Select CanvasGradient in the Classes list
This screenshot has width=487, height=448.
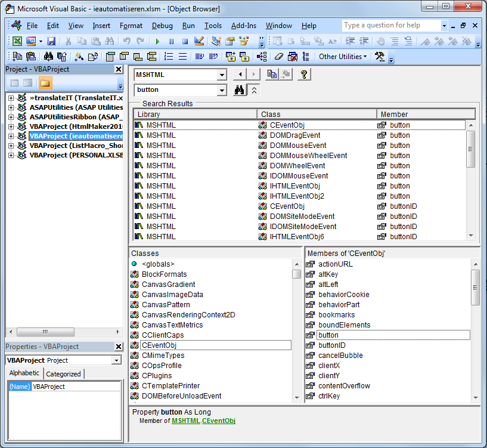point(168,285)
